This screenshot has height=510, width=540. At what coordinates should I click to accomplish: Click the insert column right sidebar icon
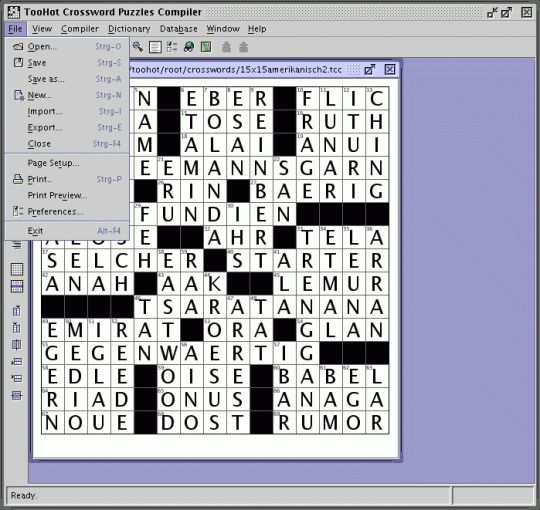coord(17,311)
